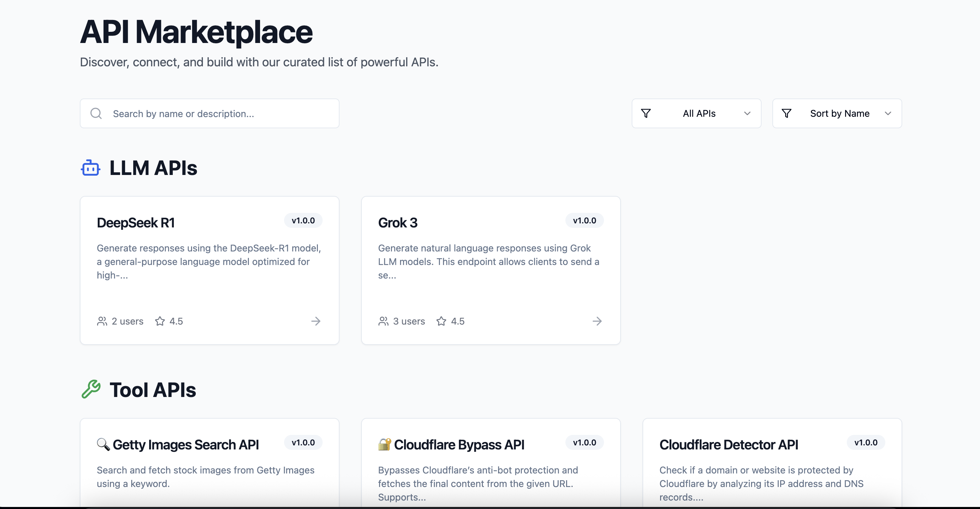Open the All APIs filter dropdown

pos(696,113)
